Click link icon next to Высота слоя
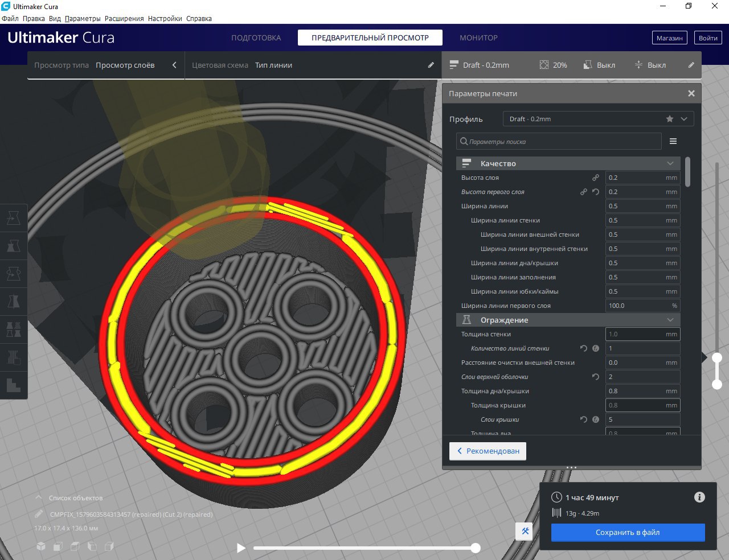 pos(596,178)
